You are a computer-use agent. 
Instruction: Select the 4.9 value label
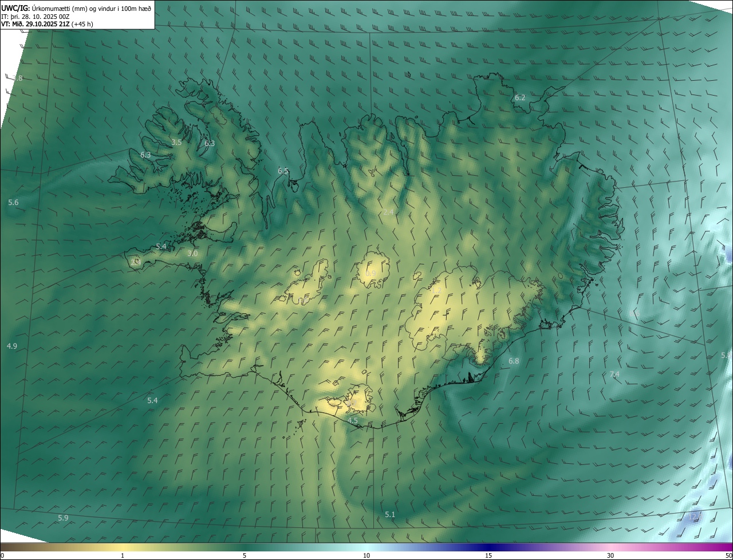tap(12, 346)
